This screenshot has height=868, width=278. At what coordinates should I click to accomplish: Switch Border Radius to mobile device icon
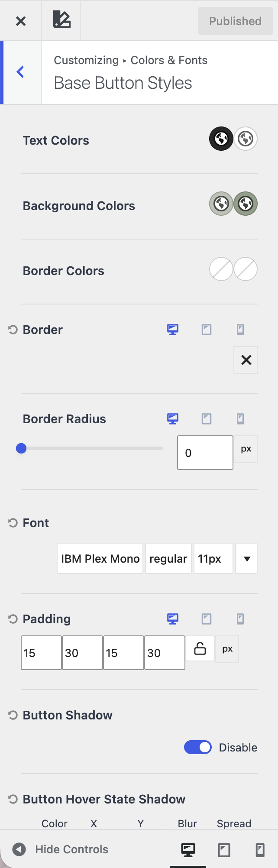240,419
